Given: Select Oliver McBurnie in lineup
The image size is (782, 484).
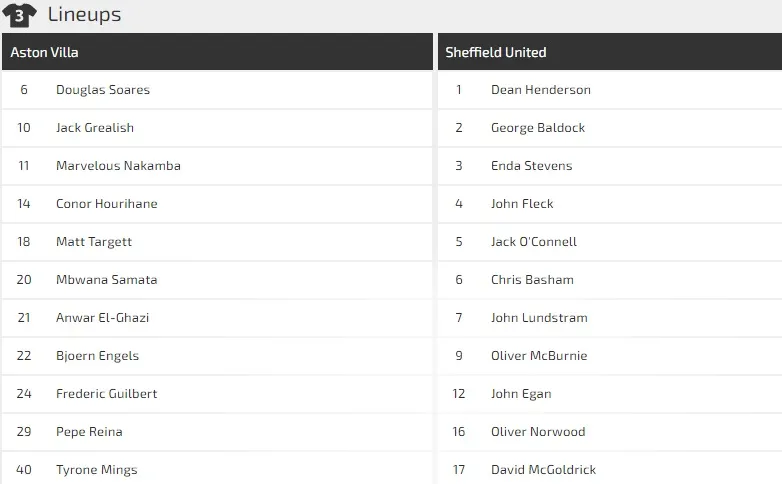Looking at the screenshot, I should point(539,356).
